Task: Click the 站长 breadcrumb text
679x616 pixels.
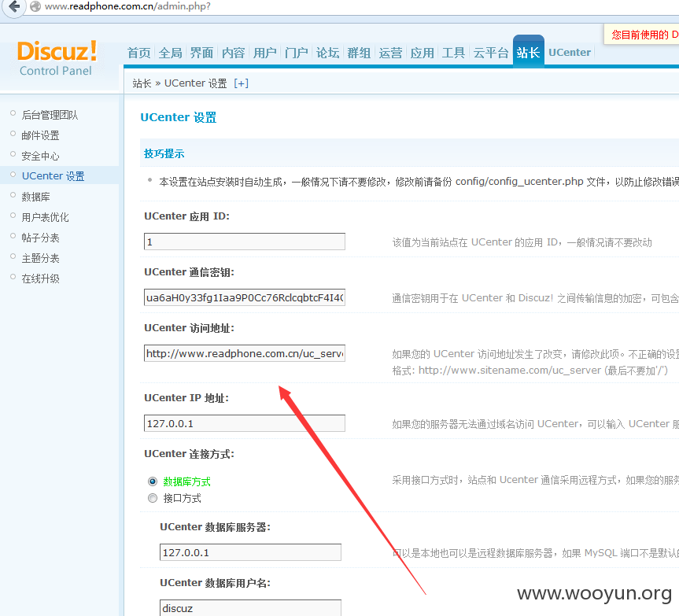Action: pos(142,83)
